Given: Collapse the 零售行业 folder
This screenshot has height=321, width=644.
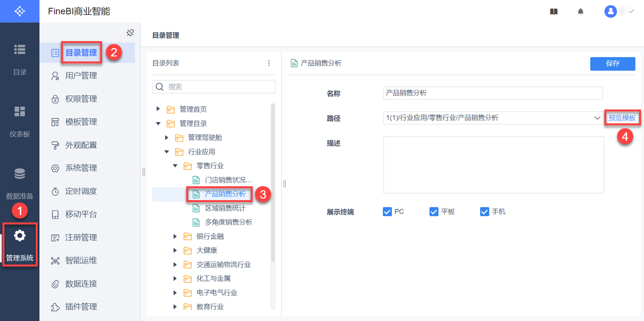Looking at the screenshot, I should tap(175, 165).
